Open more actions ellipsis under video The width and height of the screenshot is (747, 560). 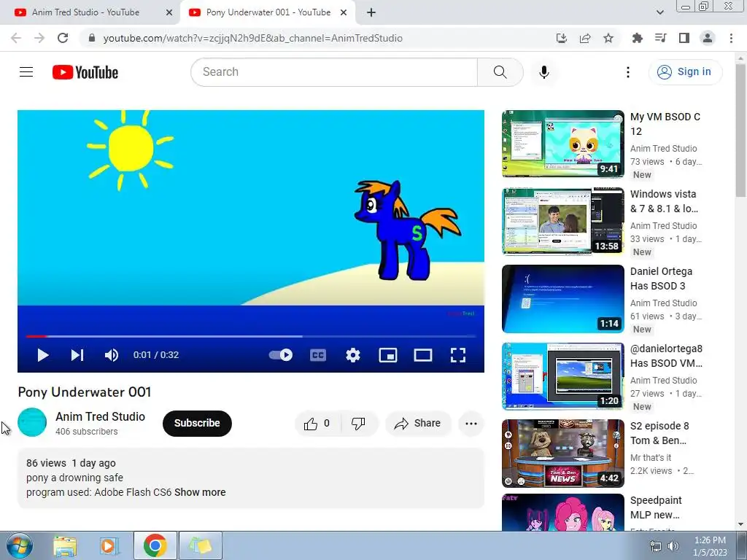(x=471, y=424)
